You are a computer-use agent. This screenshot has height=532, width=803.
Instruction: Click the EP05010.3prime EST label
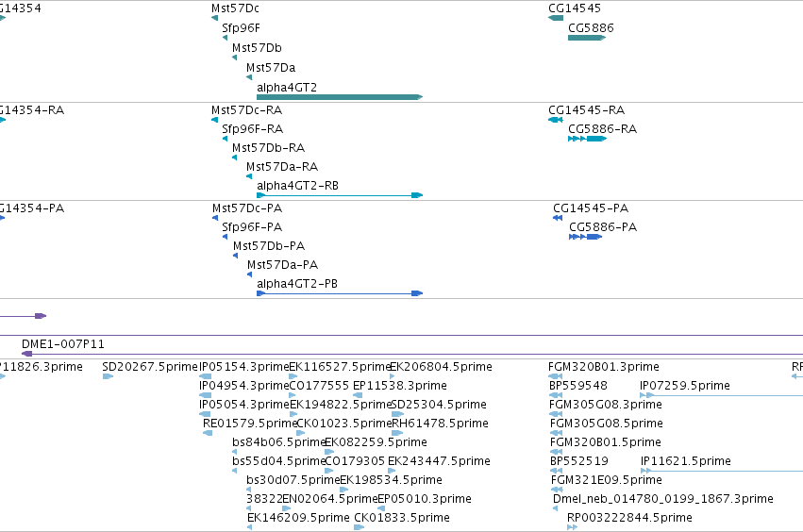425,499
